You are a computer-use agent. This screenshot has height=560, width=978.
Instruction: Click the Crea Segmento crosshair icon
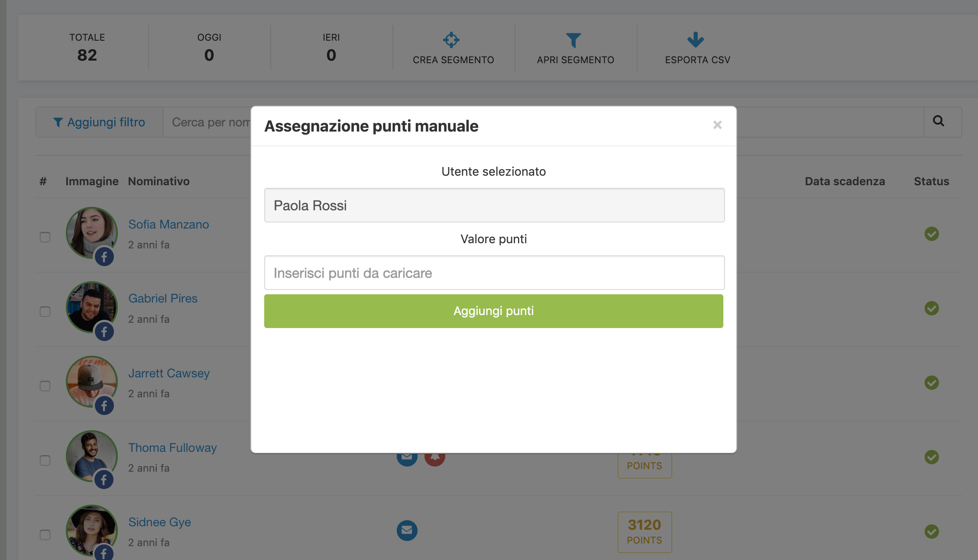(451, 40)
